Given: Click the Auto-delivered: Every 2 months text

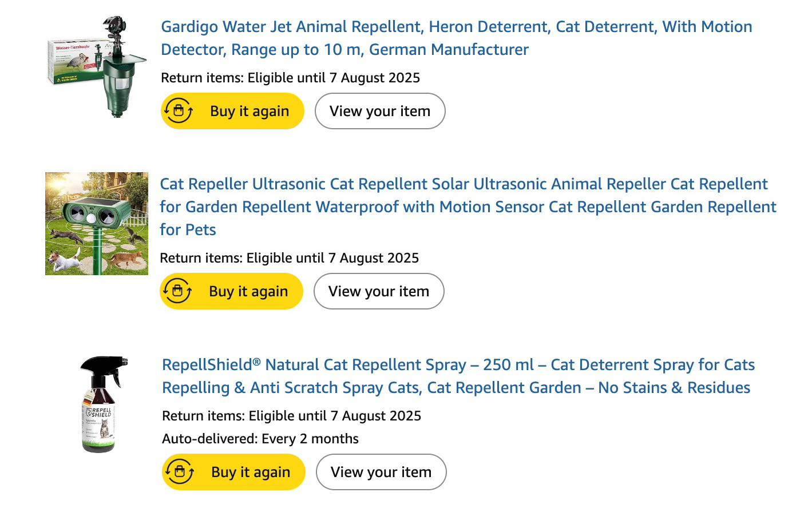Looking at the screenshot, I should [260, 439].
